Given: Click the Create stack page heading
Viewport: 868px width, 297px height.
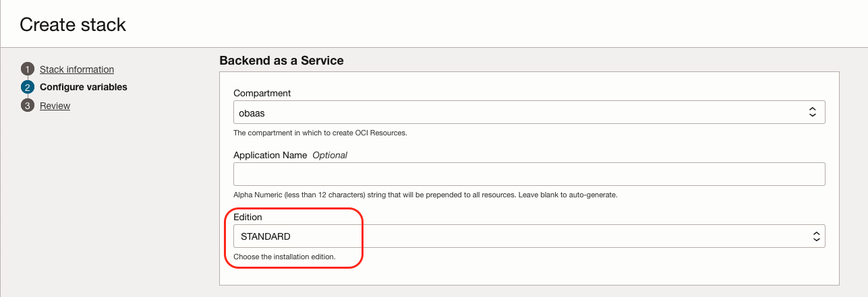Looking at the screenshot, I should (73, 25).
